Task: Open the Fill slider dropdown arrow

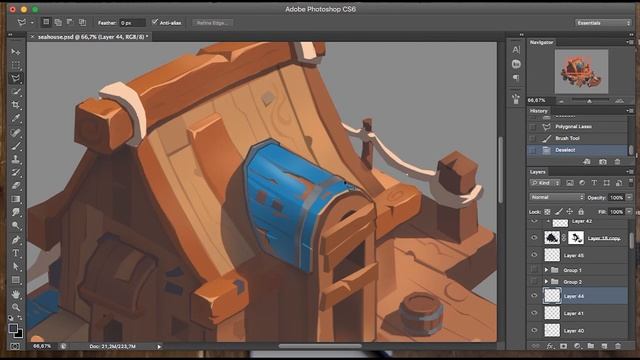Action: coord(629,212)
